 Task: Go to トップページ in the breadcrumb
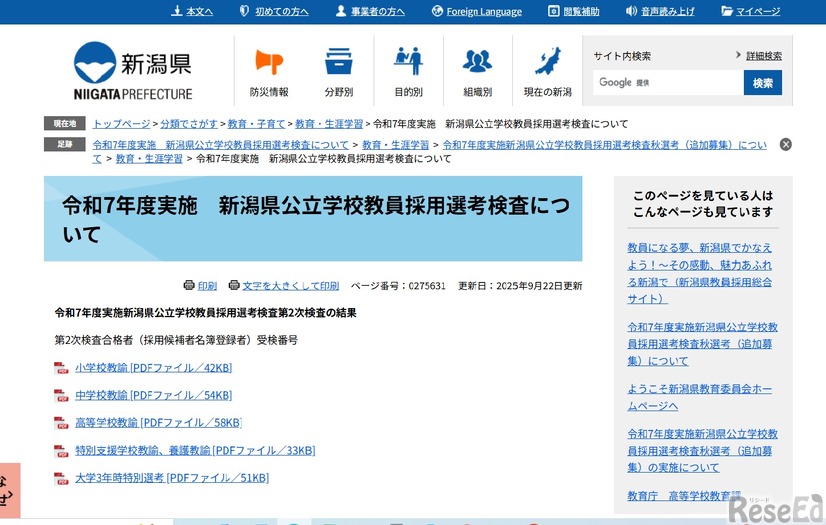pos(122,124)
